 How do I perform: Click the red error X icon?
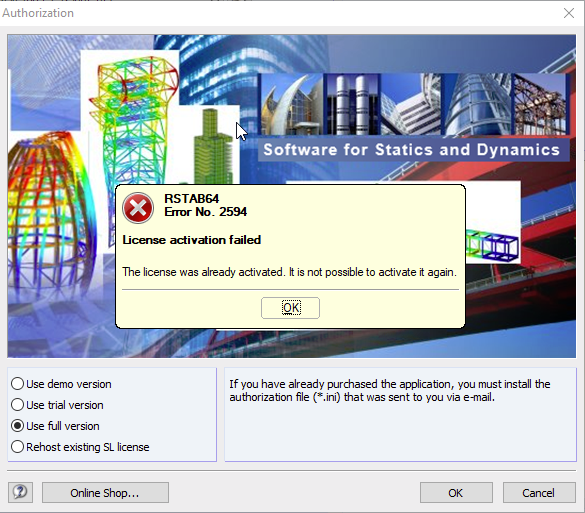[138, 208]
